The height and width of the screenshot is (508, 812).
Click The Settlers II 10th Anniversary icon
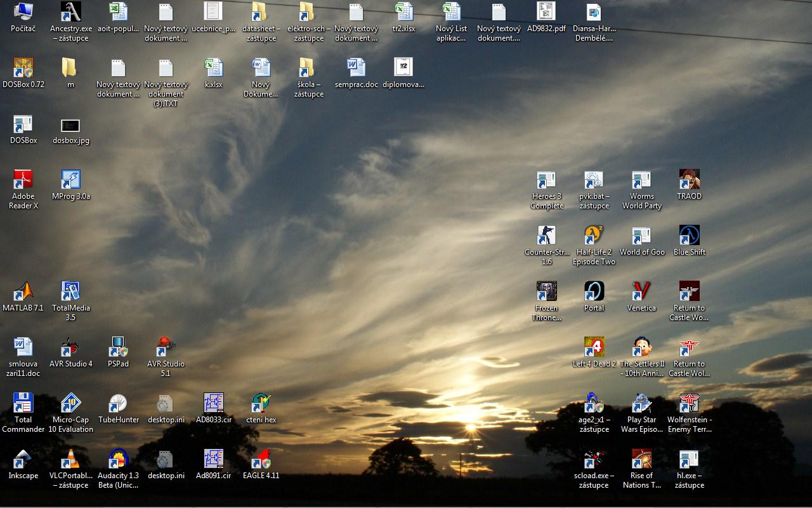tap(641, 347)
